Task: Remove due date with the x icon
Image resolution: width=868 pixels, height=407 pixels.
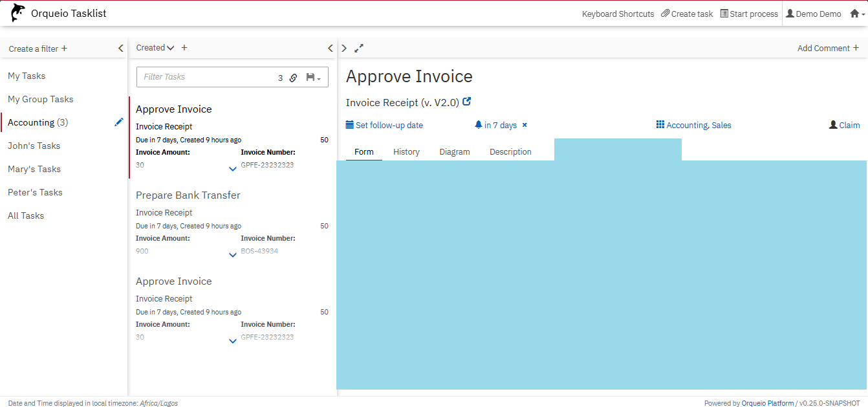Action: [525, 126]
